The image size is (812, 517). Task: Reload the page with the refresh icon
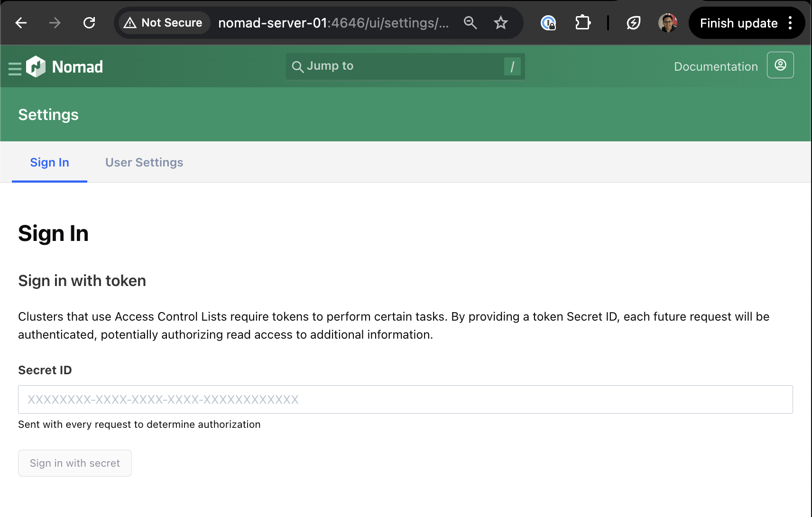tap(89, 23)
